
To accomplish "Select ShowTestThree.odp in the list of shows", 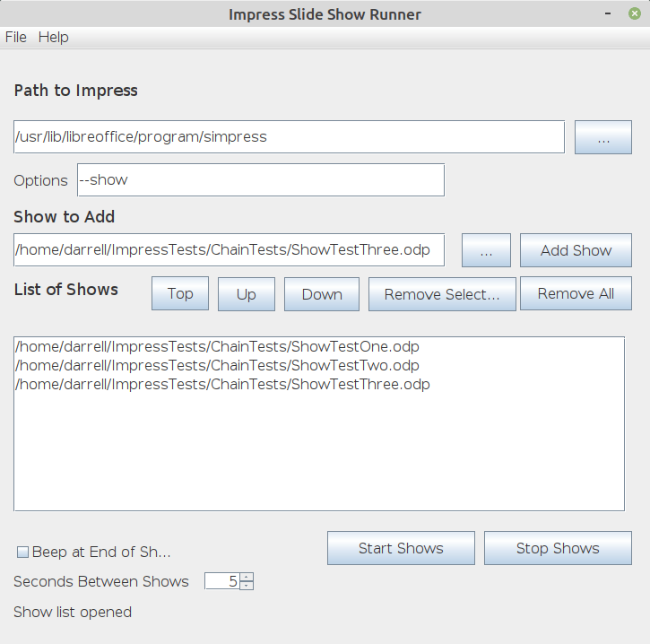I will click(223, 385).
